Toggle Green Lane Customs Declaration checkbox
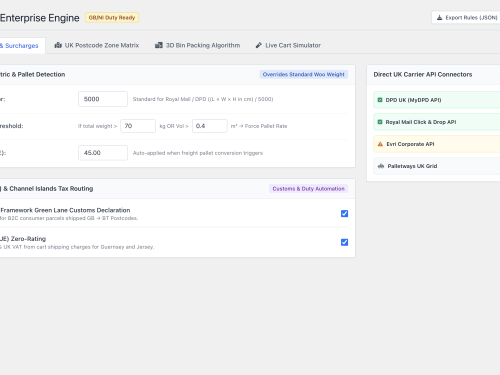 [344, 213]
